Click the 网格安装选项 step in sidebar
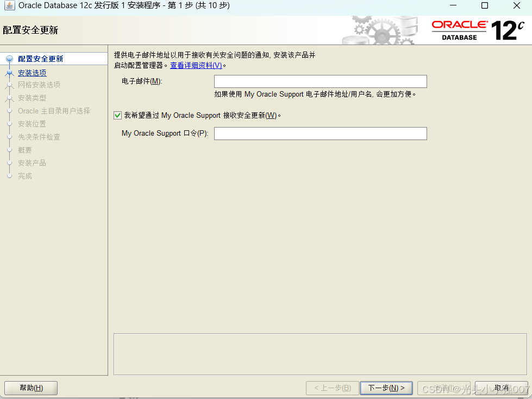Screen dimensions: 532x399 coord(39,85)
